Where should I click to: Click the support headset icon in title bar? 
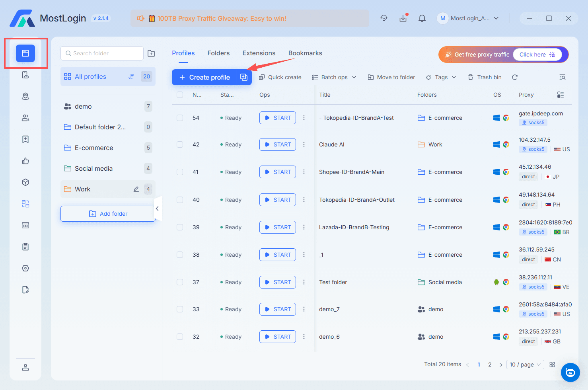[x=384, y=18]
